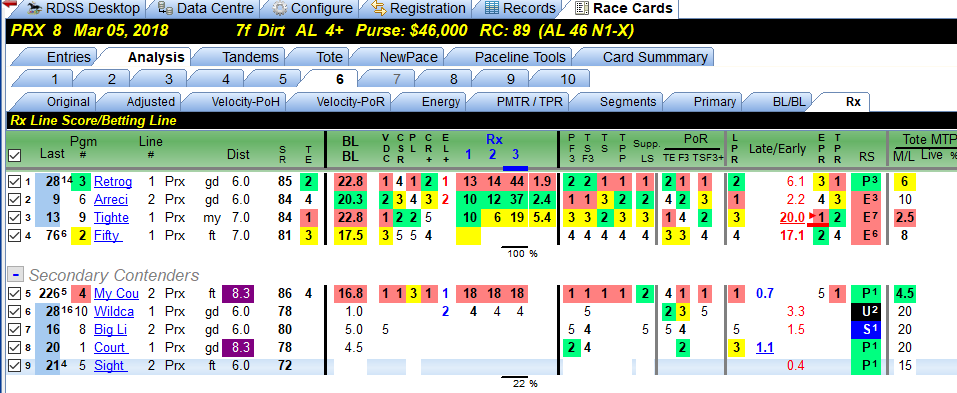
Task: Click the Configure gear icon
Action: point(280,8)
